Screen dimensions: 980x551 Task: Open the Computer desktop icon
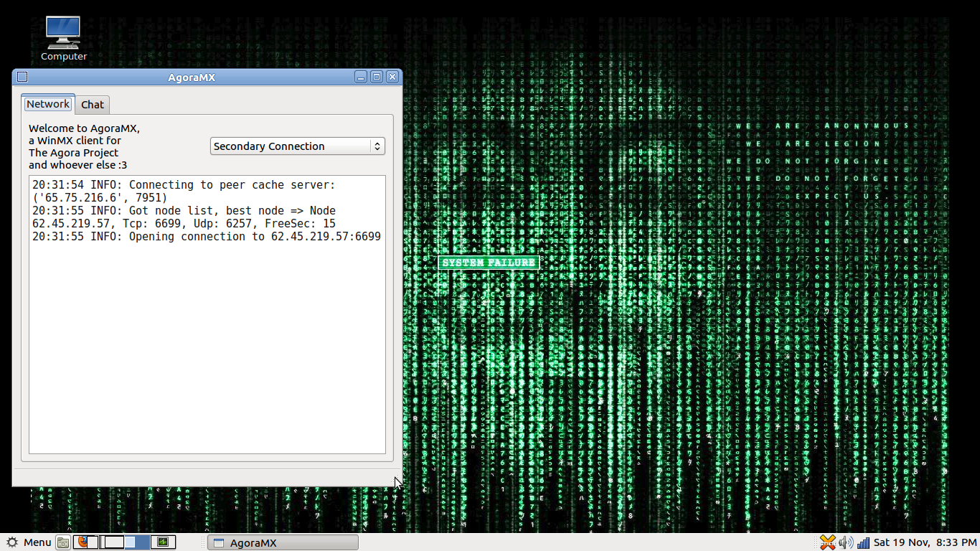pyautogui.click(x=63, y=37)
